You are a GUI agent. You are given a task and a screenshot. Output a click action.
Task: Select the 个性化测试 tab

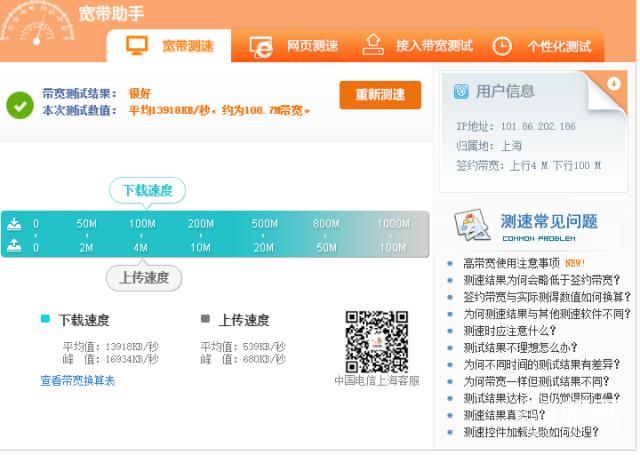click(x=542, y=45)
